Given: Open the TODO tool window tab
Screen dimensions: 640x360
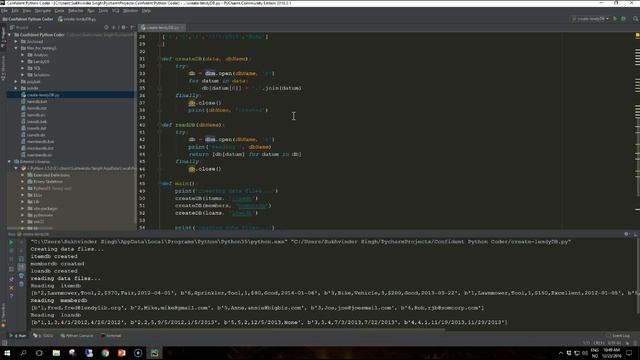Looking at the screenshot, I should coord(43,336).
